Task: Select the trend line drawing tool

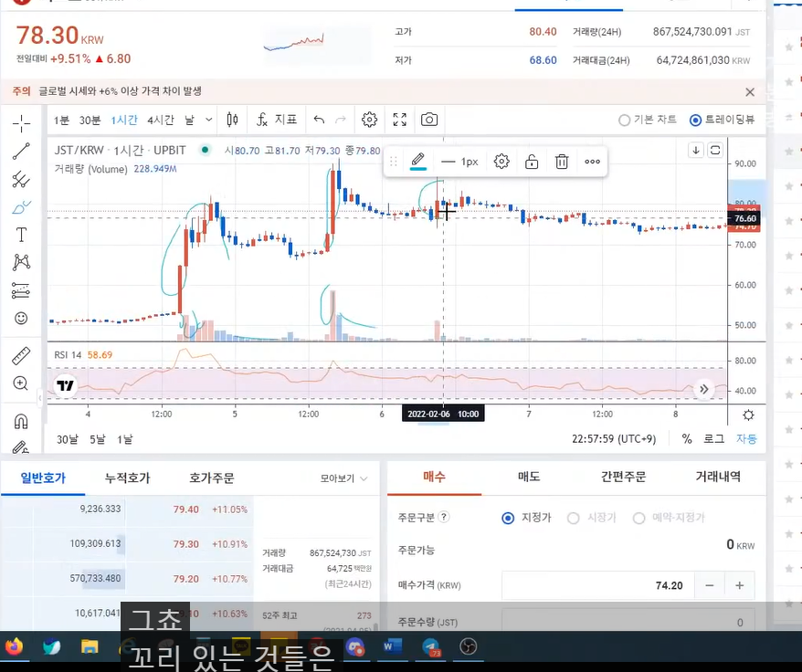Action: (21, 152)
